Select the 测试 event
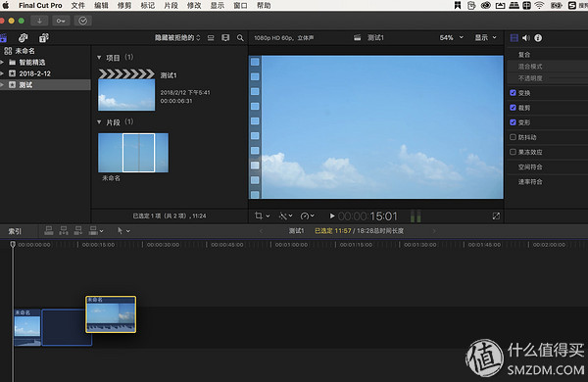588x382 pixels. 45,84
